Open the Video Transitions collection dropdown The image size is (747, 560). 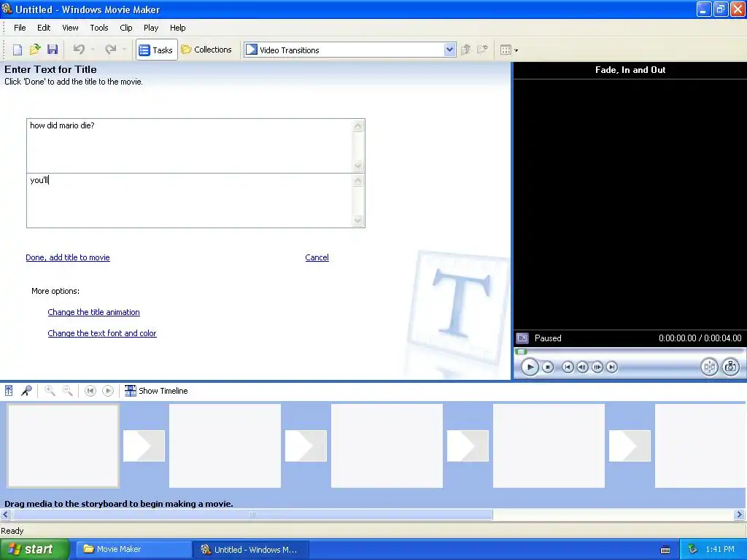click(x=449, y=50)
